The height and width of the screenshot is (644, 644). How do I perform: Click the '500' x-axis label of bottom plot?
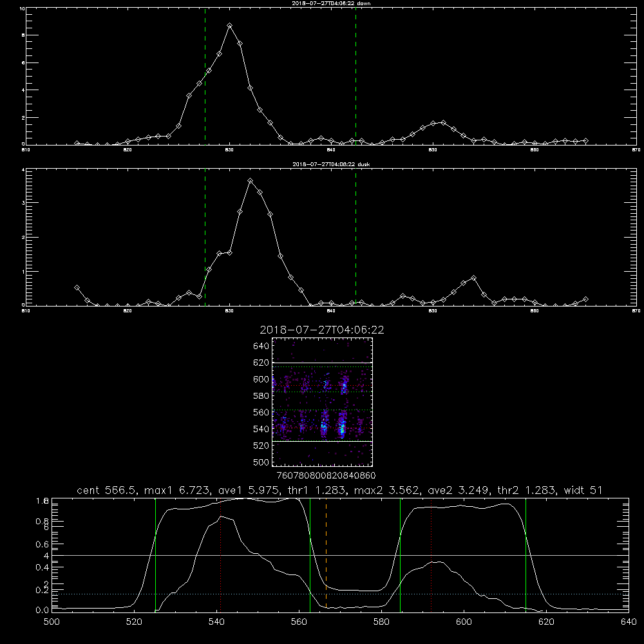[x=52, y=622]
